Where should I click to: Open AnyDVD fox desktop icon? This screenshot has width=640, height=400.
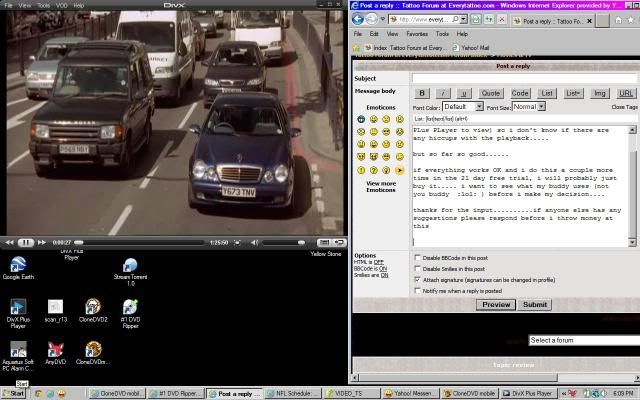(56, 353)
